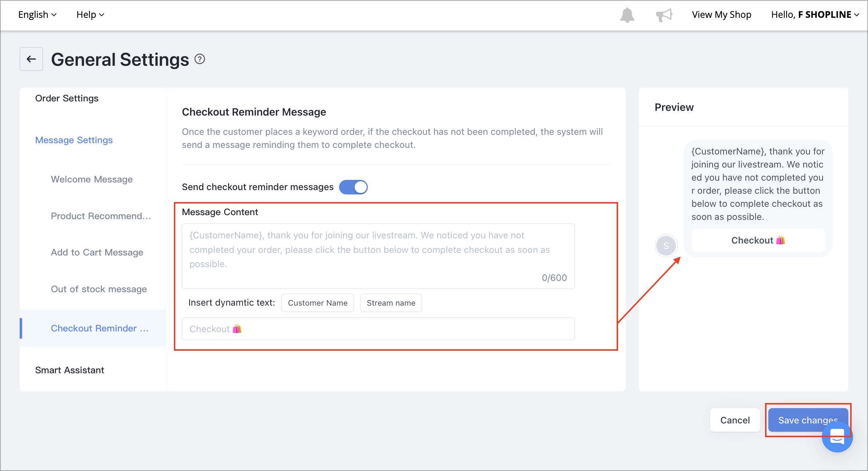Click the notification bell icon

coord(627,15)
